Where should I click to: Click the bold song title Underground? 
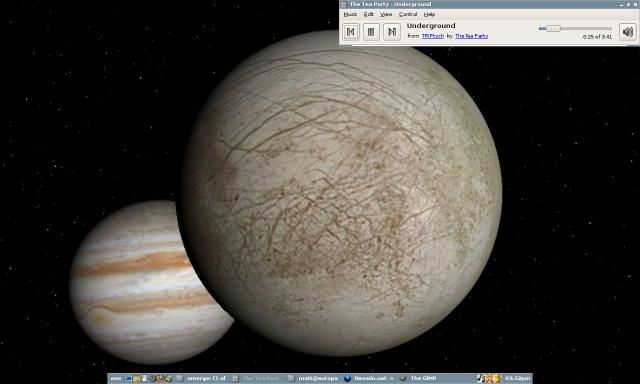click(431, 26)
